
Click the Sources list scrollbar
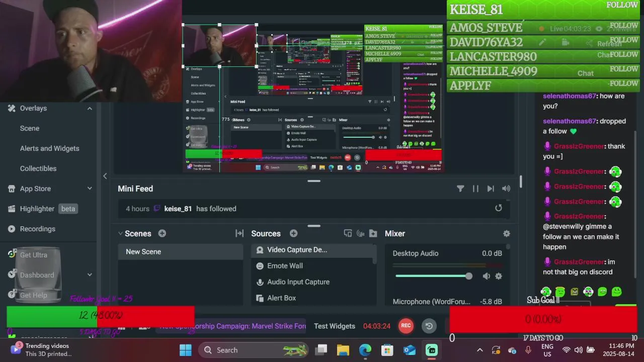click(374, 255)
